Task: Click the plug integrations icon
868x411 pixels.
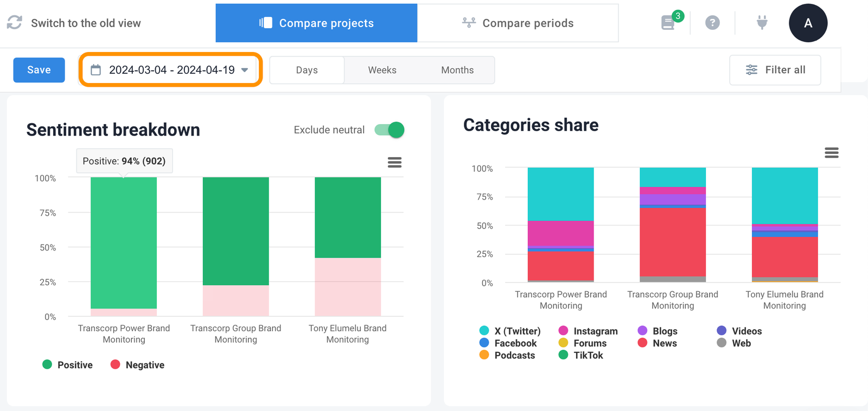Action: 762,22
